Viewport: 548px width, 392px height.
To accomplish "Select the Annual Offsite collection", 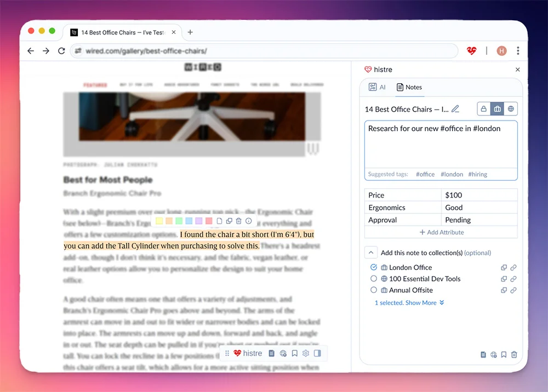I will [x=374, y=290].
